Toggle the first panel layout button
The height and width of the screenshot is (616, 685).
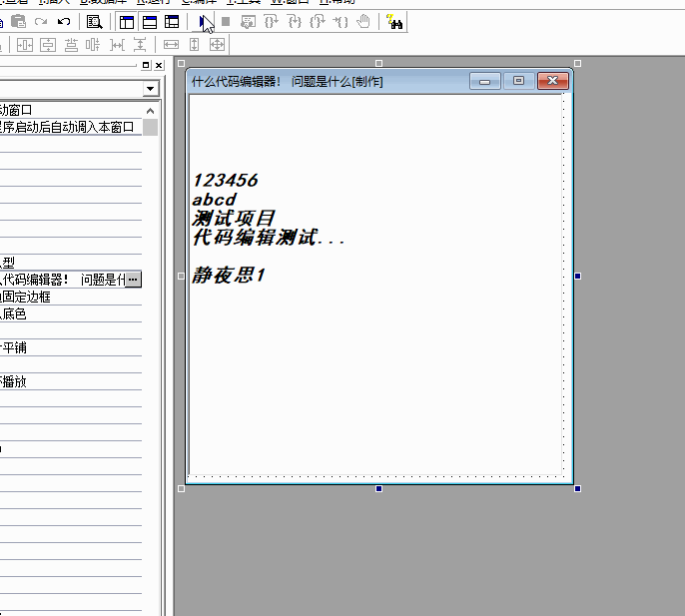click(127, 21)
